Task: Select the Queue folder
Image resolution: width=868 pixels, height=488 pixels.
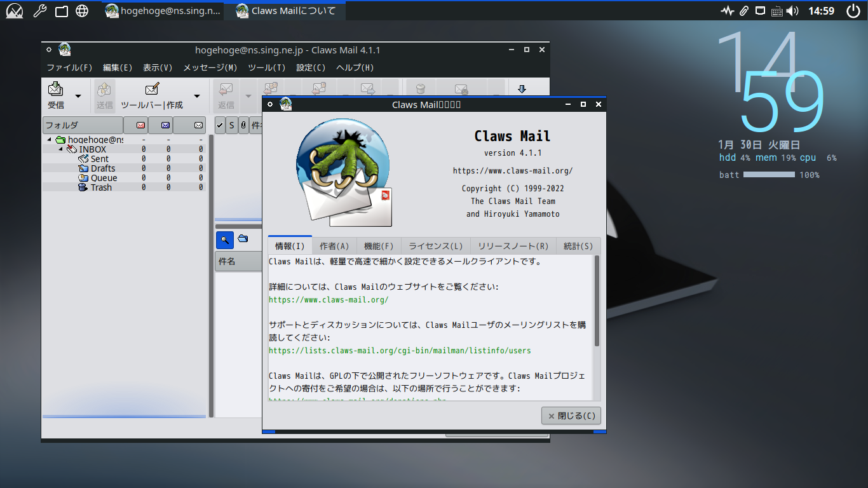Action: (125, 178)
